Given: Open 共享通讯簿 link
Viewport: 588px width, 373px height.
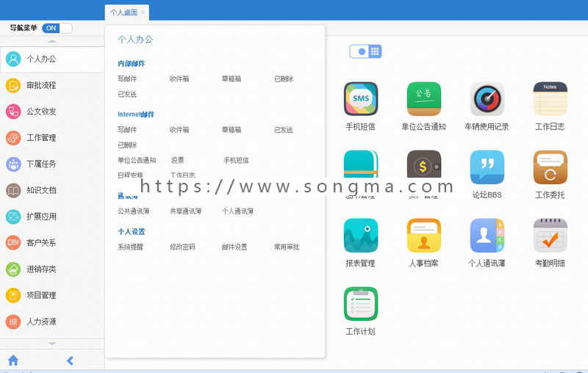Looking at the screenshot, I should tap(186, 211).
